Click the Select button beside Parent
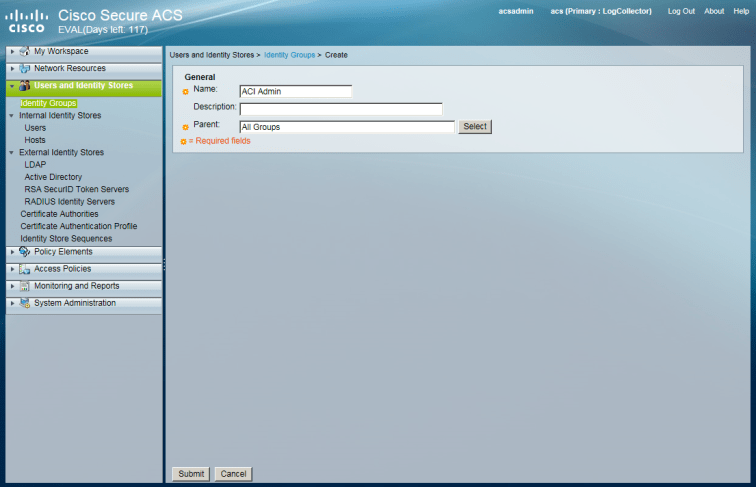Viewport: 756px width, 487px height. pyautogui.click(x=475, y=127)
